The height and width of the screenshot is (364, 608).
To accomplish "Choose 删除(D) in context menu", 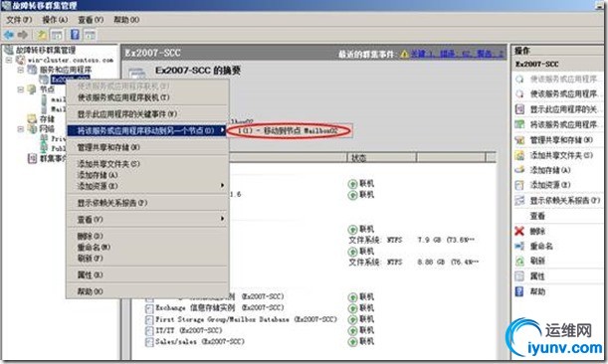I will pyautogui.click(x=147, y=236).
